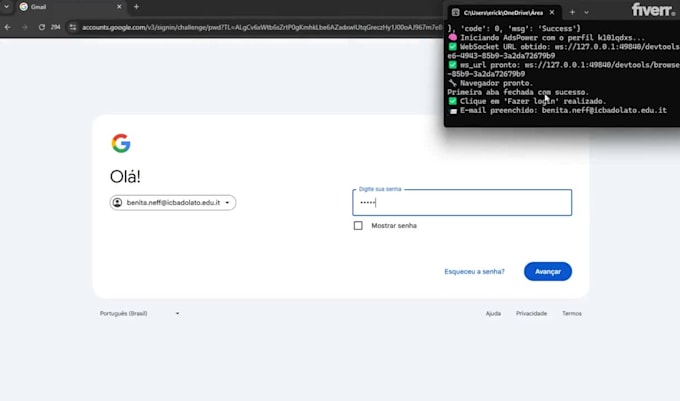The image size is (680, 401).
Task: Open site information icon in address bar
Action: tap(72, 27)
